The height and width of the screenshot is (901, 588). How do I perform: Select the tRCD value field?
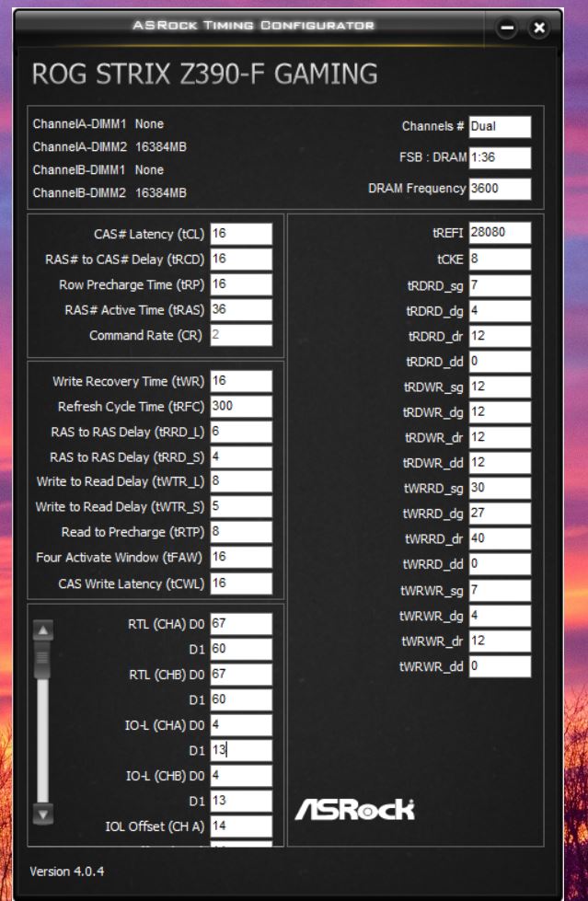tap(241, 260)
